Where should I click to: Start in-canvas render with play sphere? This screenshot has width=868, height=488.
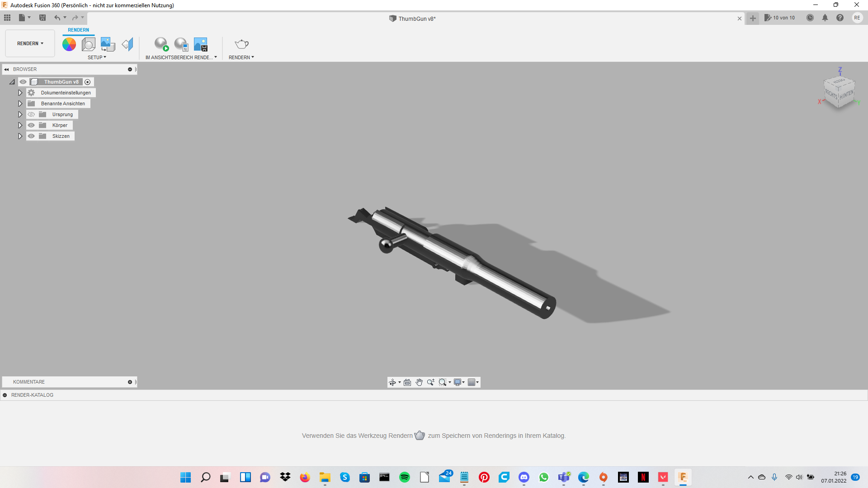(161, 44)
